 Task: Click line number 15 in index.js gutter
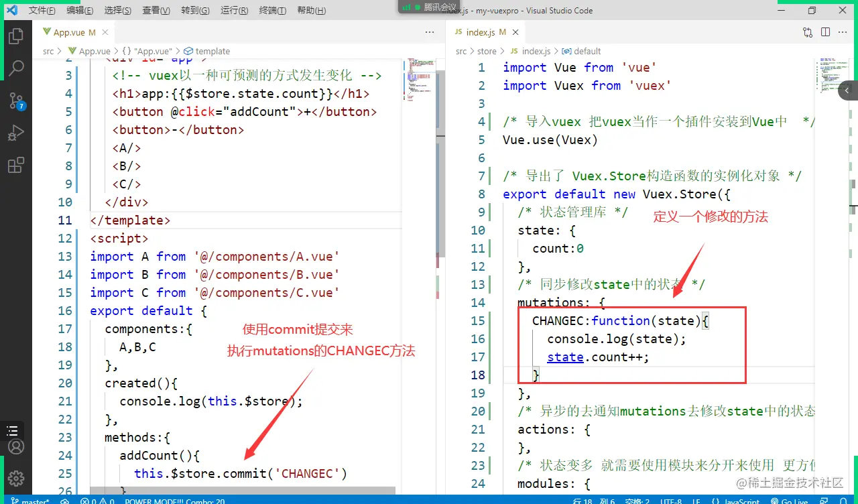[x=478, y=321]
